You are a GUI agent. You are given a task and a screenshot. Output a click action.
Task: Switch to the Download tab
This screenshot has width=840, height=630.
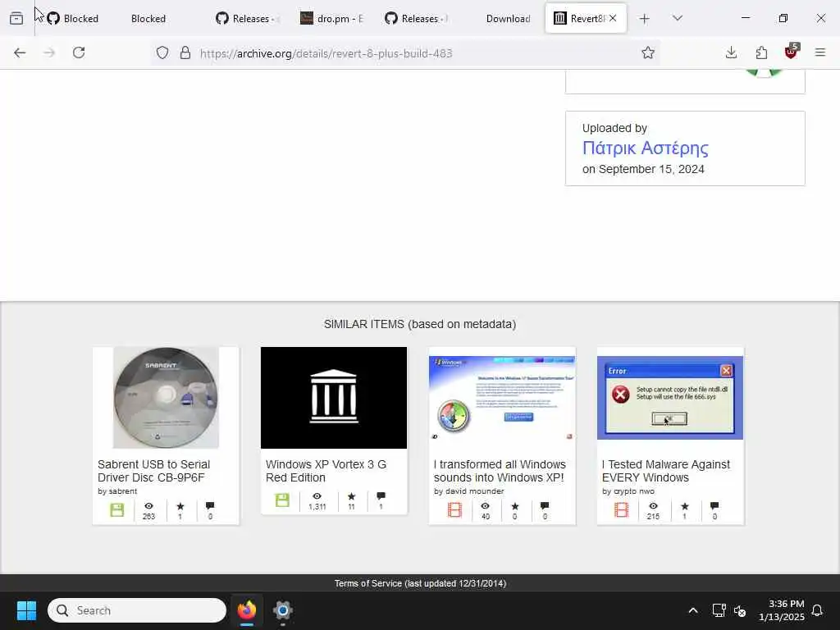click(x=508, y=19)
